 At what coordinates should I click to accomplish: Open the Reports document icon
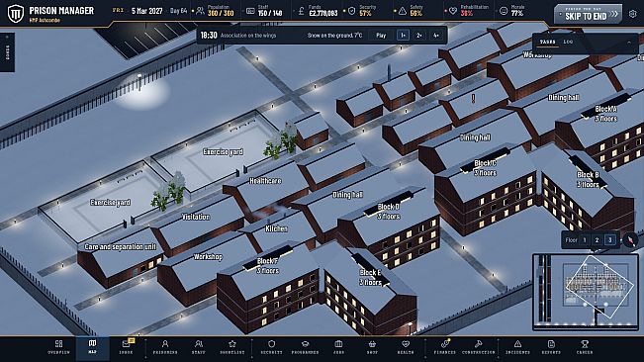(x=551, y=343)
